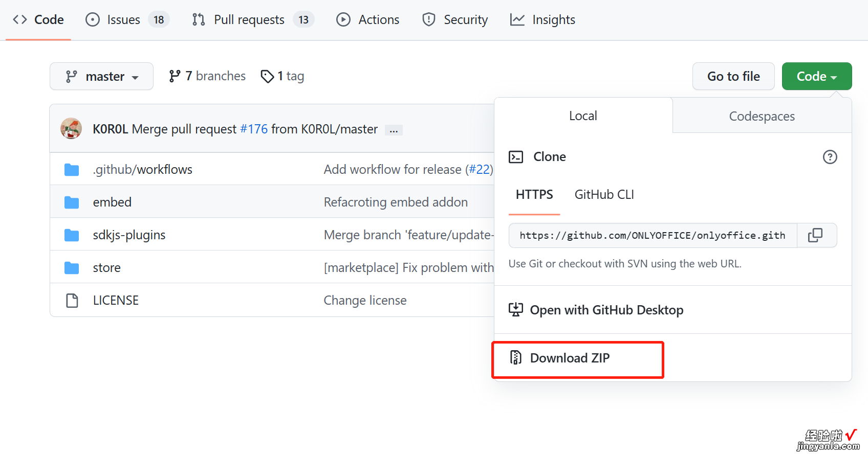Click the KOROL author avatar
Viewport: 868px width, 455px height.
[x=71, y=128]
